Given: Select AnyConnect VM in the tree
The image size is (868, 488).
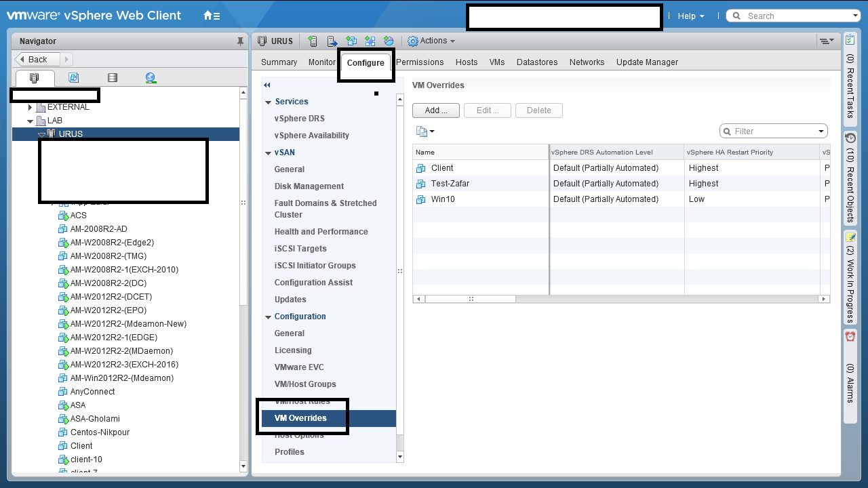Looking at the screenshot, I should click(93, 392).
